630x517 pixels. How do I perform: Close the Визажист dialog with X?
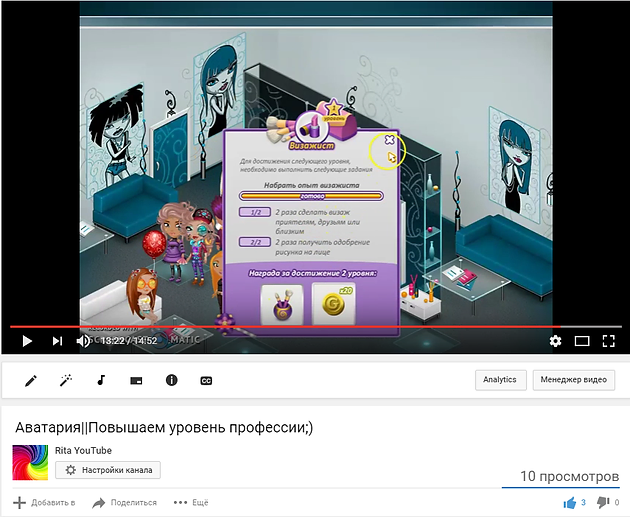click(389, 140)
